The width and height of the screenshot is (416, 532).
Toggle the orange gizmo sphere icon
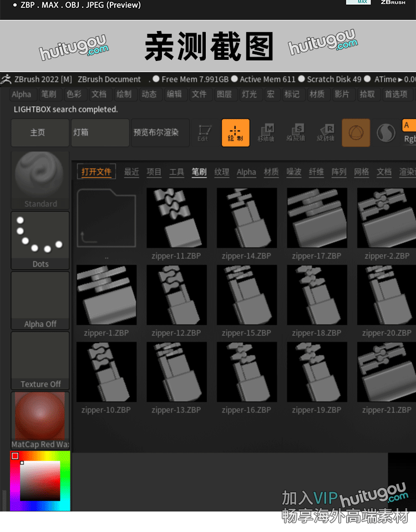point(356,132)
